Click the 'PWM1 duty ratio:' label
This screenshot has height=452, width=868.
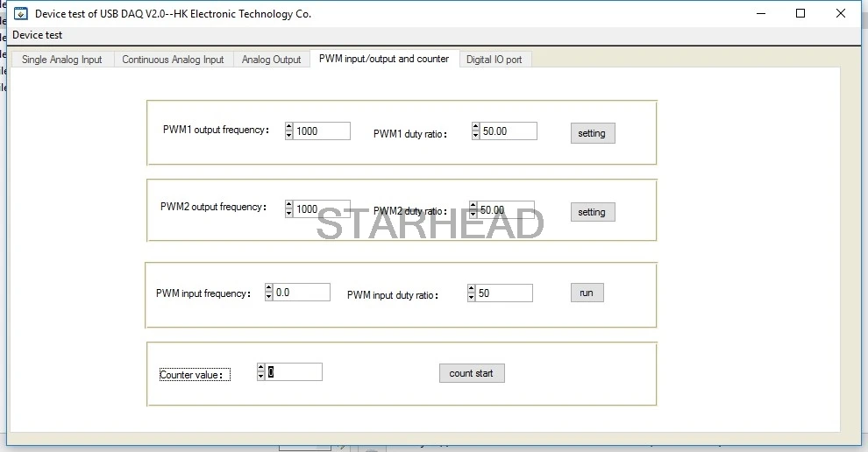pyautogui.click(x=410, y=134)
